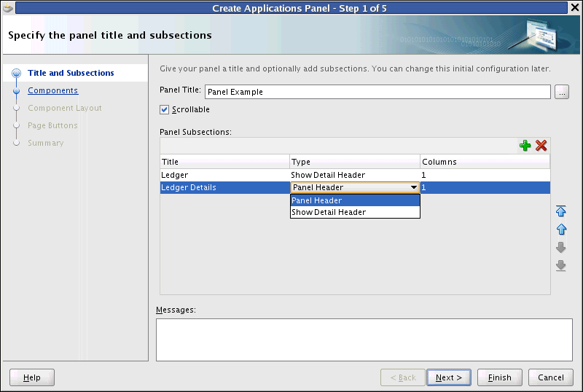Click the Title column header

pyautogui.click(x=225, y=162)
